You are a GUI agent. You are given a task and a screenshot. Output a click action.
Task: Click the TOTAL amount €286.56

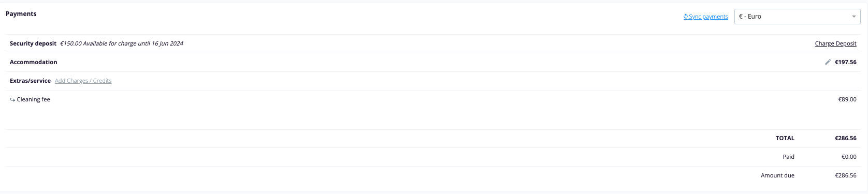click(845, 138)
